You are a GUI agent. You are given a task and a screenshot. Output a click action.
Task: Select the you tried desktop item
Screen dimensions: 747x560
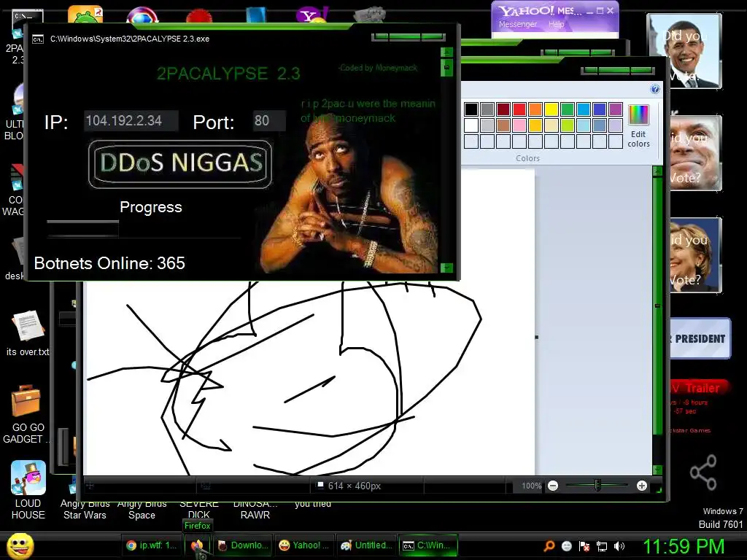pyautogui.click(x=312, y=503)
